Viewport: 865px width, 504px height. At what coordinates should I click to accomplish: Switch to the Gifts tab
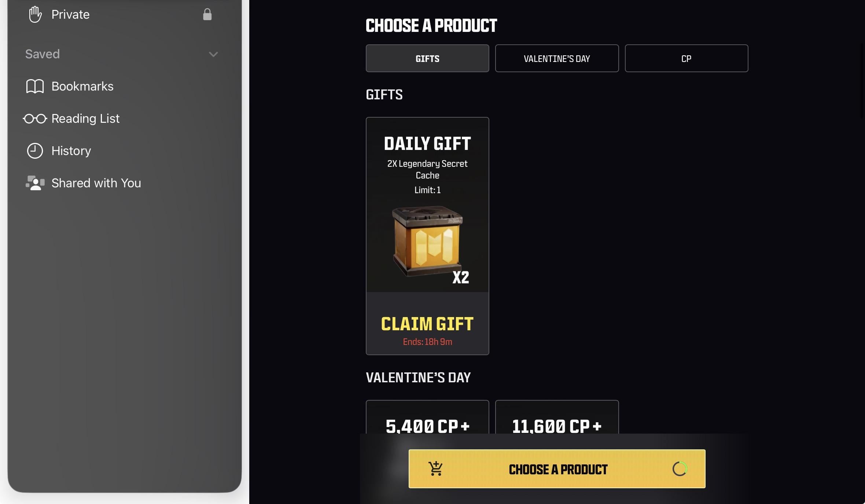(427, 59)
